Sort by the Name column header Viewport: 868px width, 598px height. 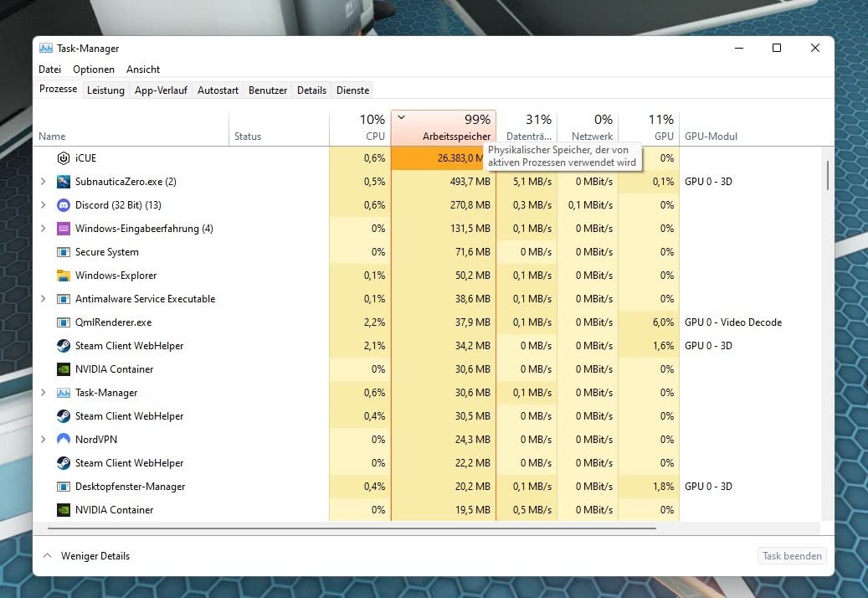point(131,128)
